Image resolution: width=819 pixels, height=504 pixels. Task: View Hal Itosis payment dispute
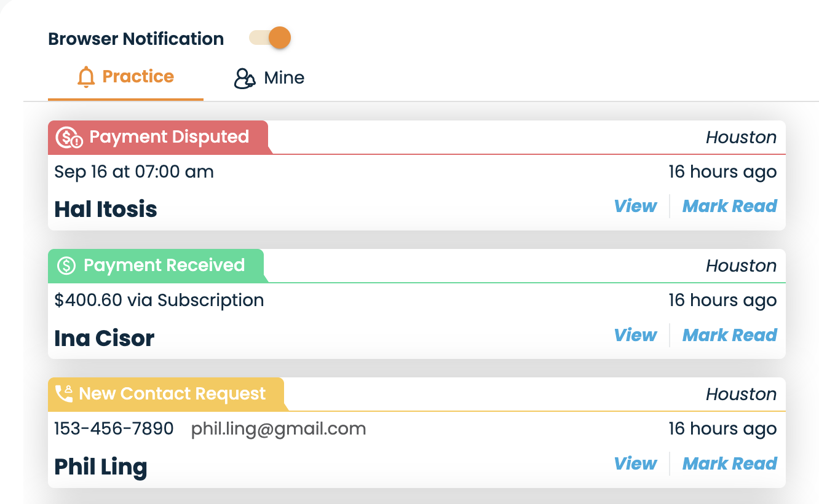click(635, 206)
